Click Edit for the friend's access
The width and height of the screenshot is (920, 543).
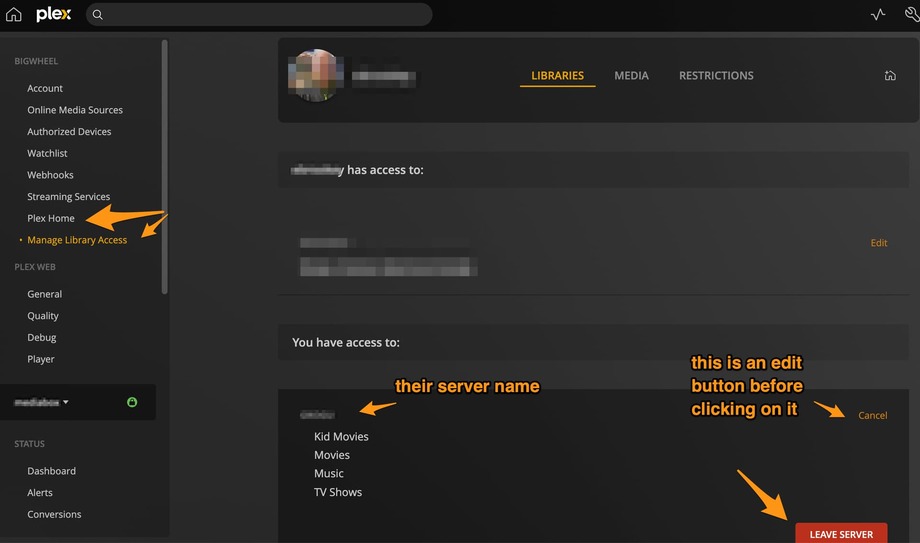tap(878, 243)
